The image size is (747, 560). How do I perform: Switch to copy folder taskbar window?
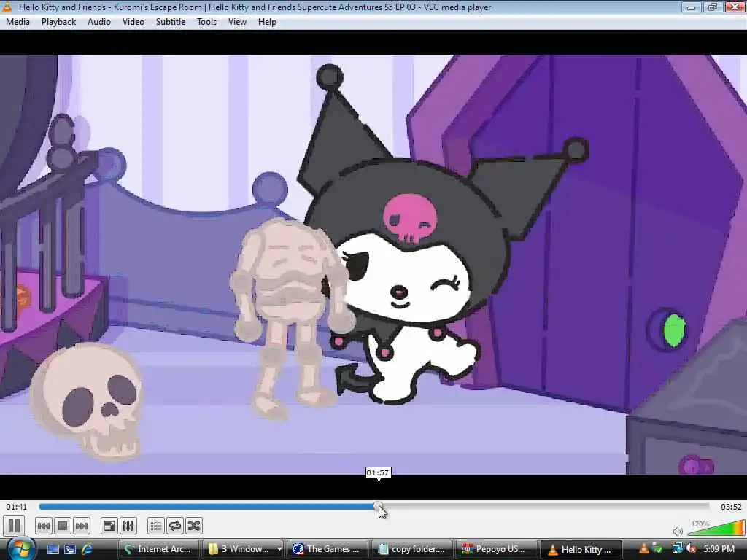point(413,549)
